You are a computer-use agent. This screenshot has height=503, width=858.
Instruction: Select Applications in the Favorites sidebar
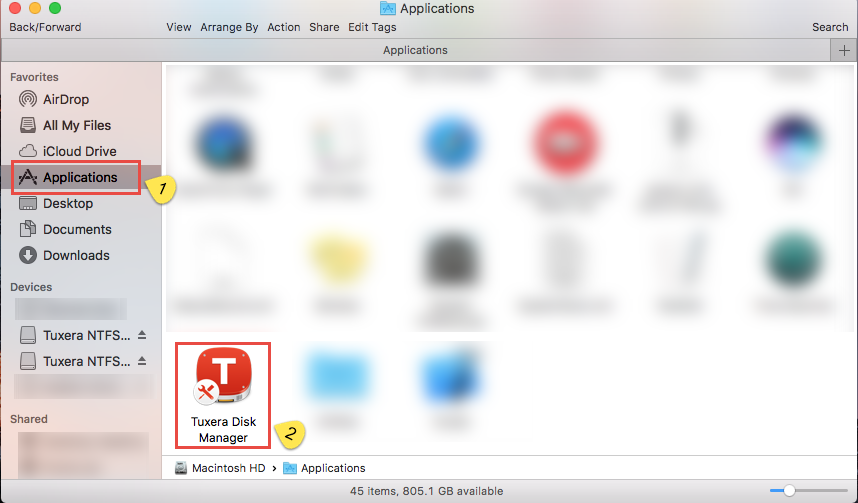click(x=79, y=177)
